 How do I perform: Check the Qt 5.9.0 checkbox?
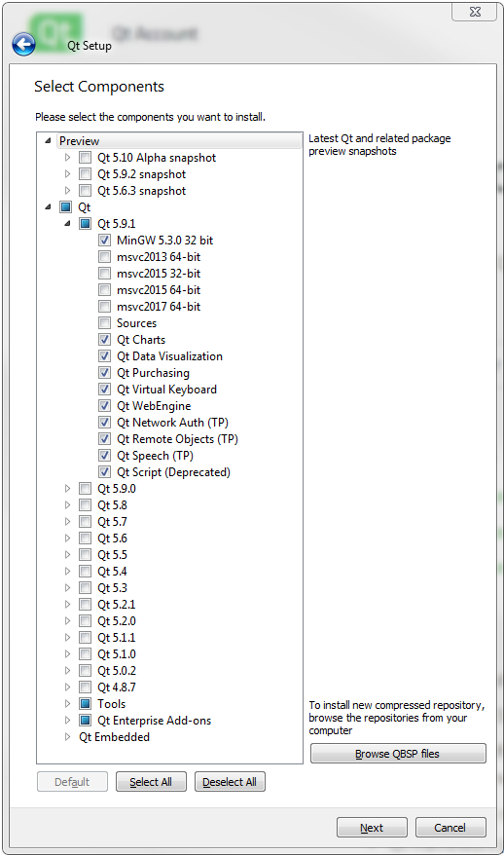[85, 489]
